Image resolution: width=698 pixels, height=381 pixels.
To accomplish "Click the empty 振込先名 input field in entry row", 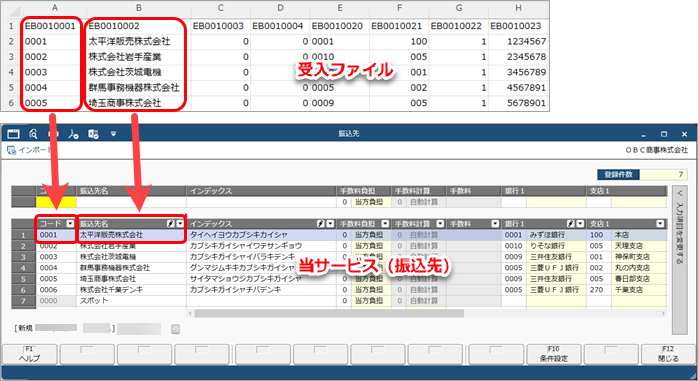I will [131, 202].
